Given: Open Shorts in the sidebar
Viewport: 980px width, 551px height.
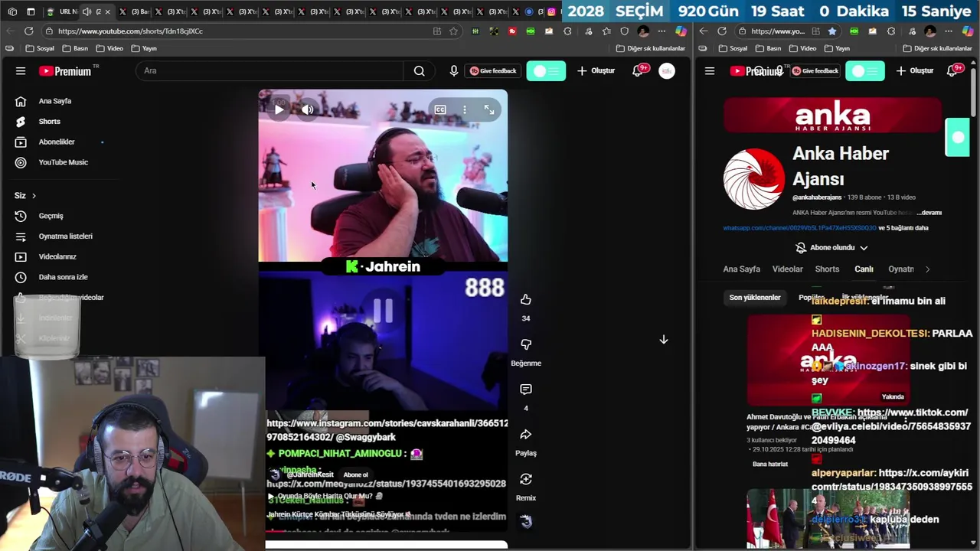Looking at the screenshot, I should click(50, 122).
